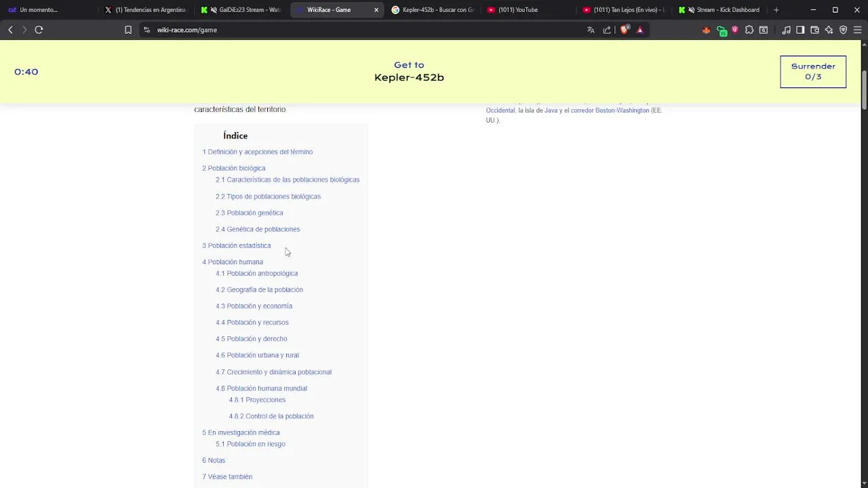Open the 'Control de la población' entry
Image resolution: width=868 pixels, height=488 pixels.
click(271, 416)
